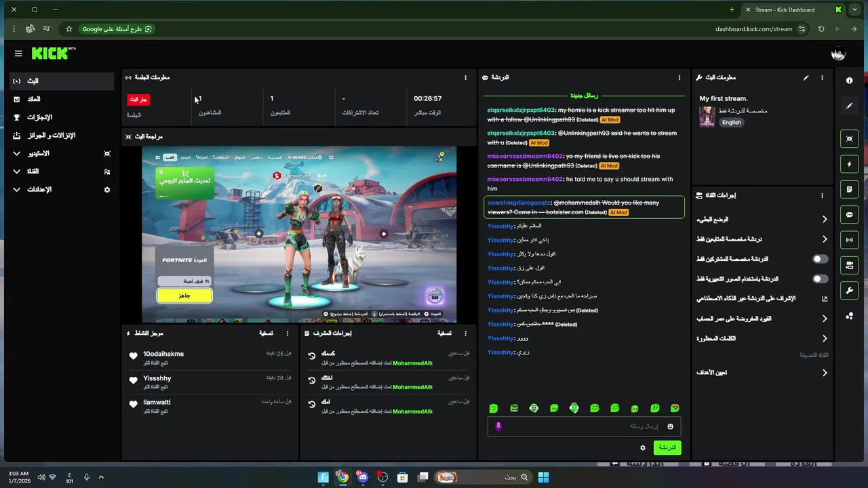Open filter in moderator actions panel
The height and width of the screenshot is (488, 868).
tap(444, 333)
